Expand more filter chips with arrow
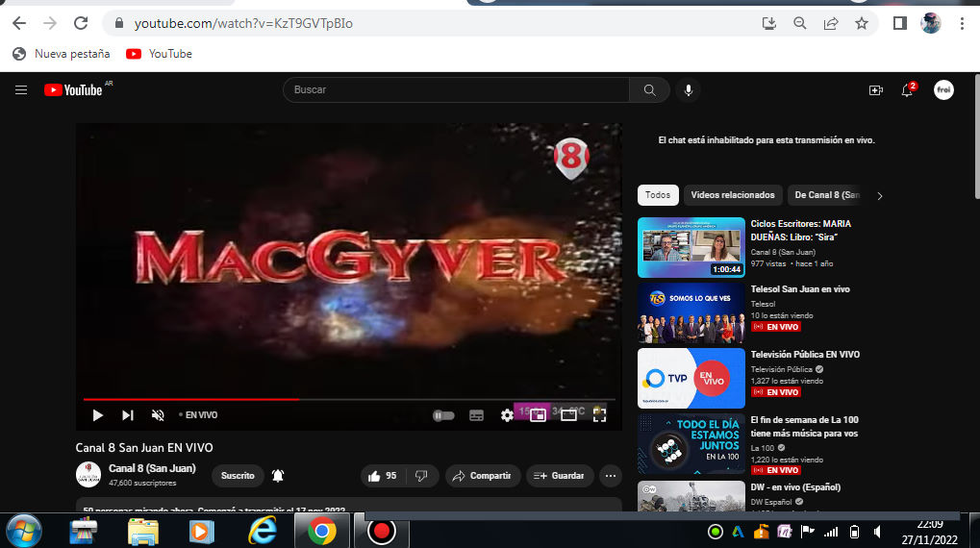Image resolution: width=980 pixels, height=548 pixels. (x=879, y=196)
